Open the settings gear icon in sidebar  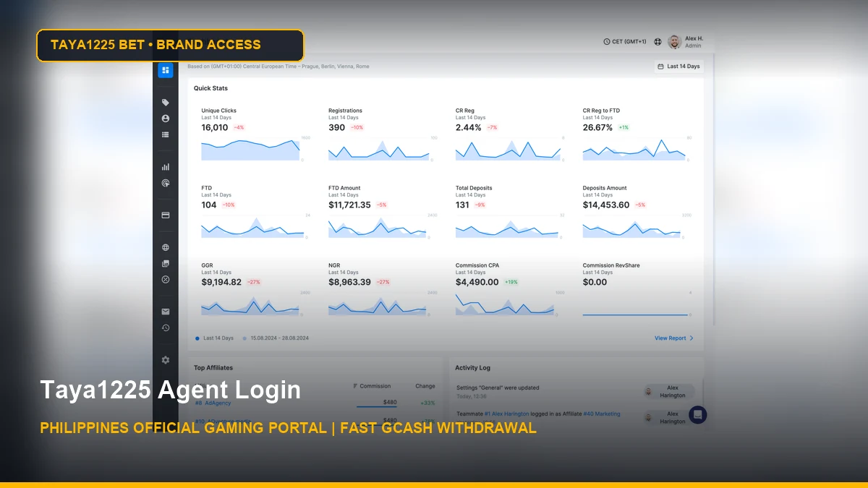click(166, 360)
